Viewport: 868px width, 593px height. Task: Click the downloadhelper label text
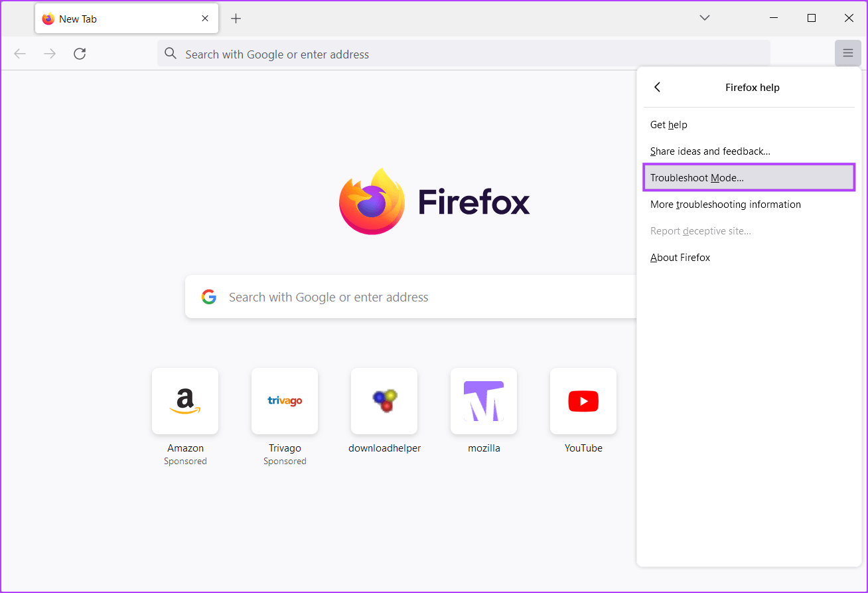tap(384, 448)
